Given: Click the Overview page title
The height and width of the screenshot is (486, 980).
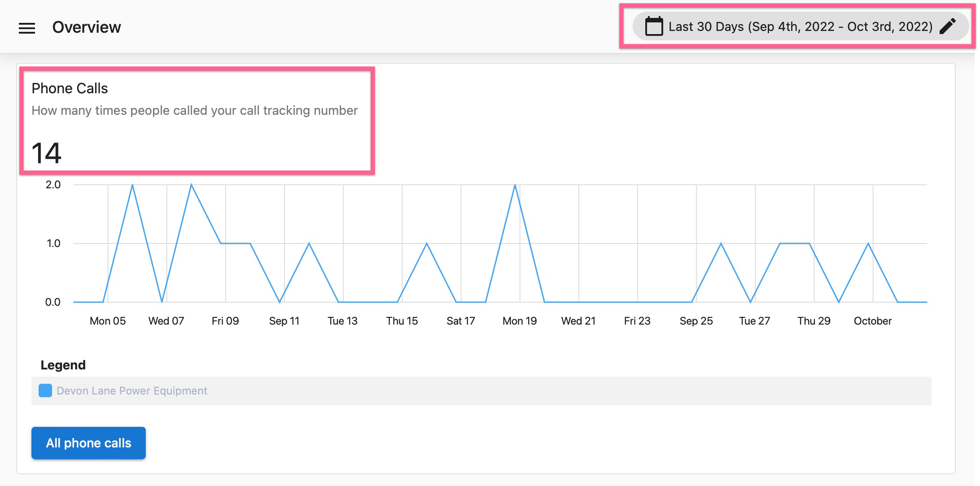Looking at the screenshot, I should tap(87, 27).
